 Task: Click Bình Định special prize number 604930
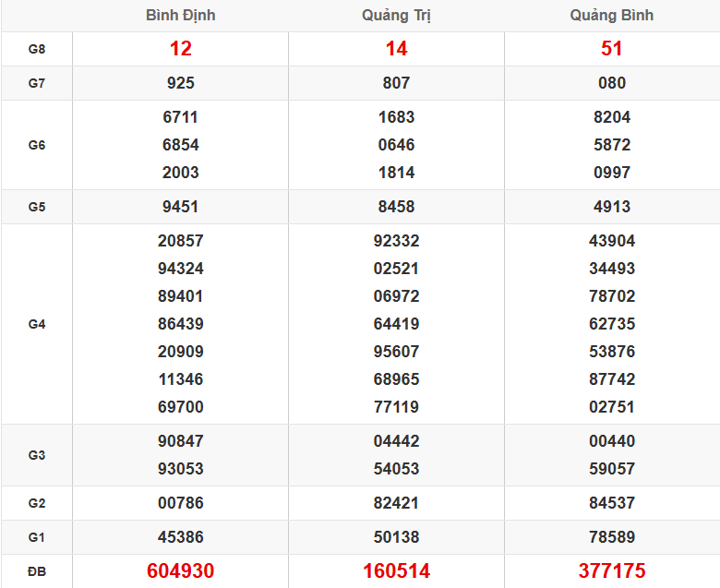coord(180,571)
